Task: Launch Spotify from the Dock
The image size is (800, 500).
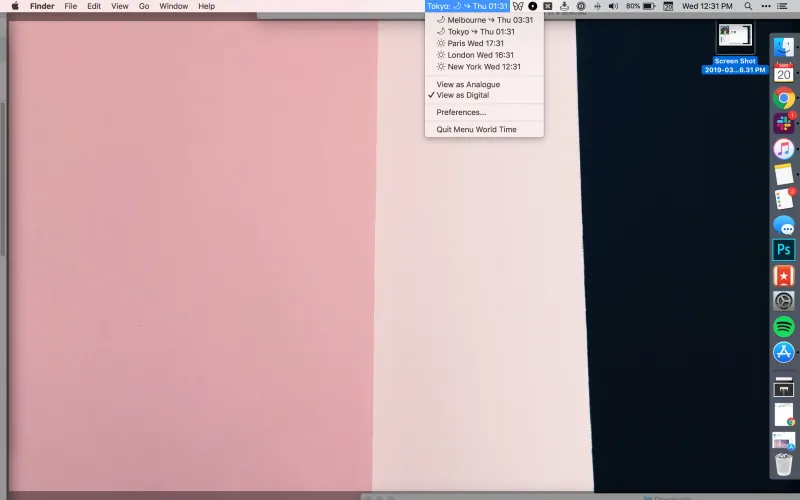Action: tap(784, 326)
